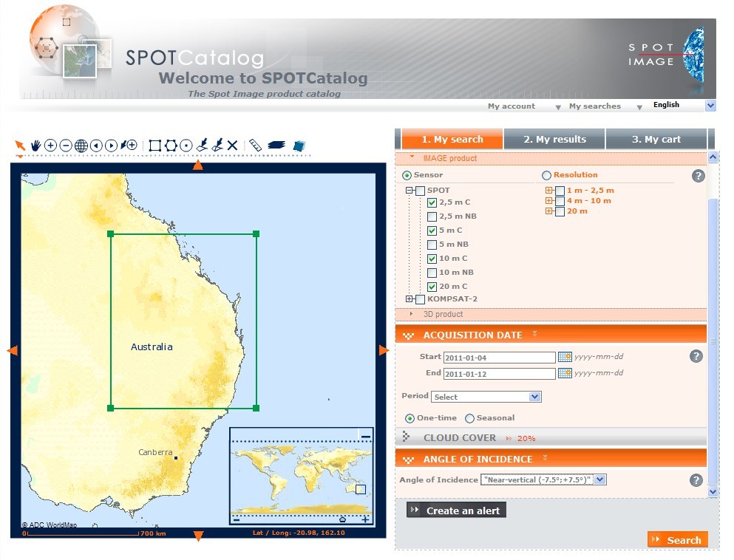Collapse the ACQUISITION DATE section
The width and height of the screenshot is (734, 560).
tap(551, 335)
